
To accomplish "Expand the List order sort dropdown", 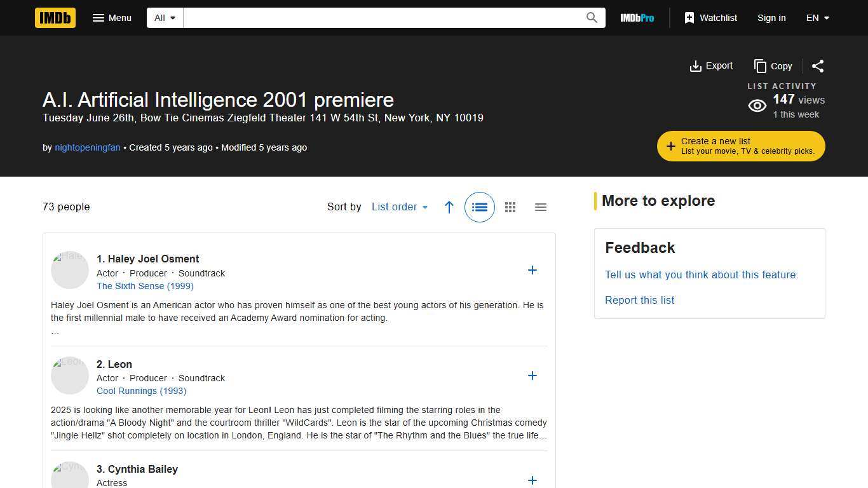I will 400,207.
